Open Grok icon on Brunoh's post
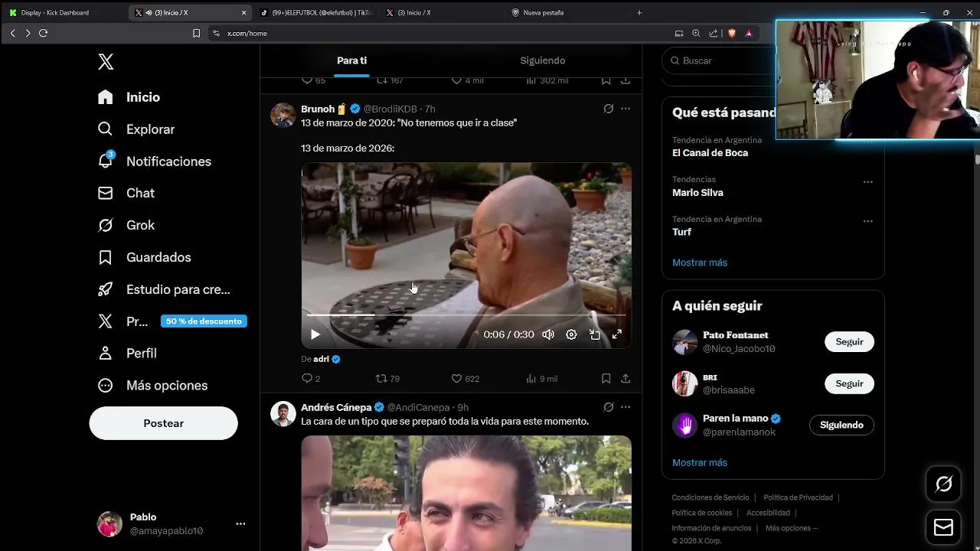 click(609, 109)
